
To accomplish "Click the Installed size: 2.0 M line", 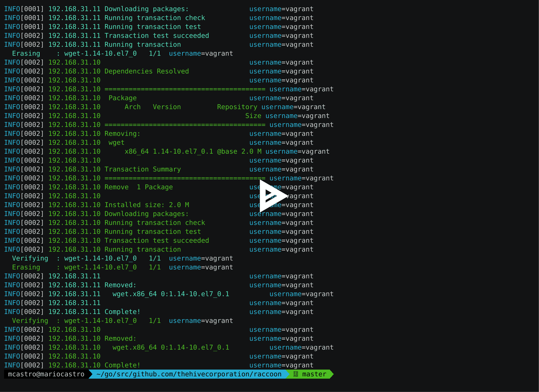I will pos(159,205).
